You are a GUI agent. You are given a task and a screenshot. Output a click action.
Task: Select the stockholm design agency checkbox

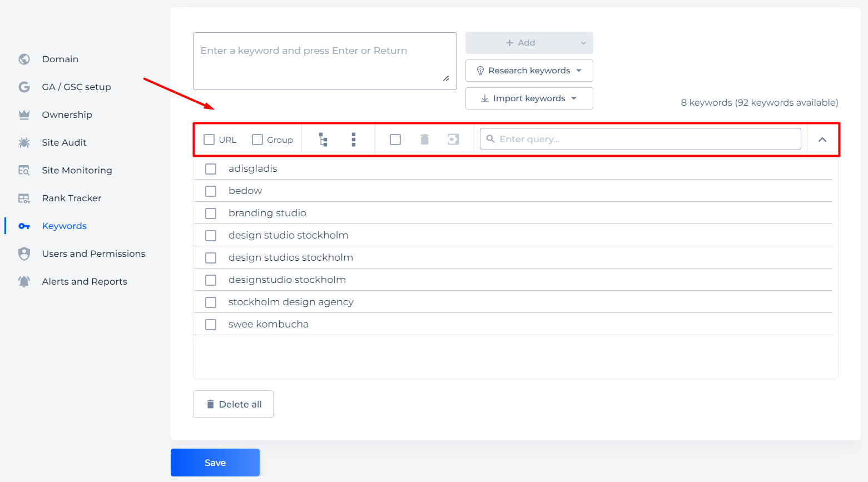(x=211, y=302)
